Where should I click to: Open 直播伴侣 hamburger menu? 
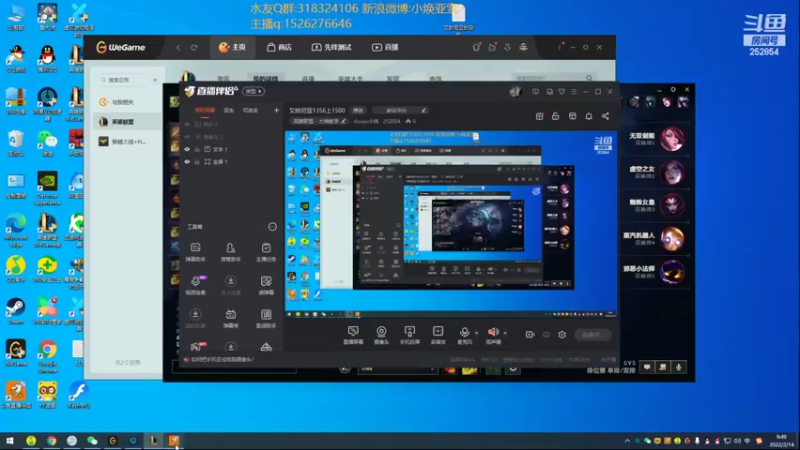pyautogui.click(x=574, y=92)
